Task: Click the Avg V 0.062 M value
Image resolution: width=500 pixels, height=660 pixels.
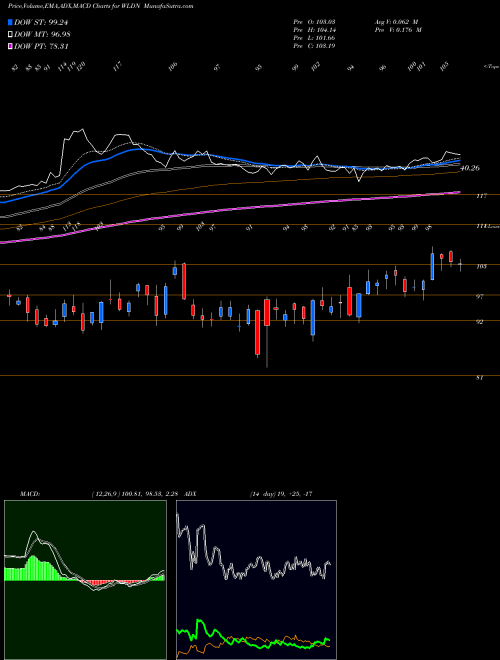Action: click(398, 22)
